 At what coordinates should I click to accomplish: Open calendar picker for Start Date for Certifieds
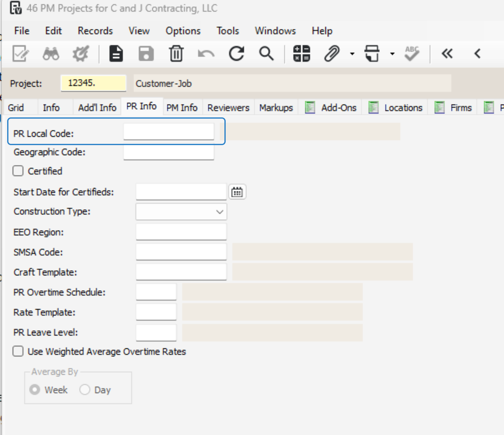tap(237, 192)
